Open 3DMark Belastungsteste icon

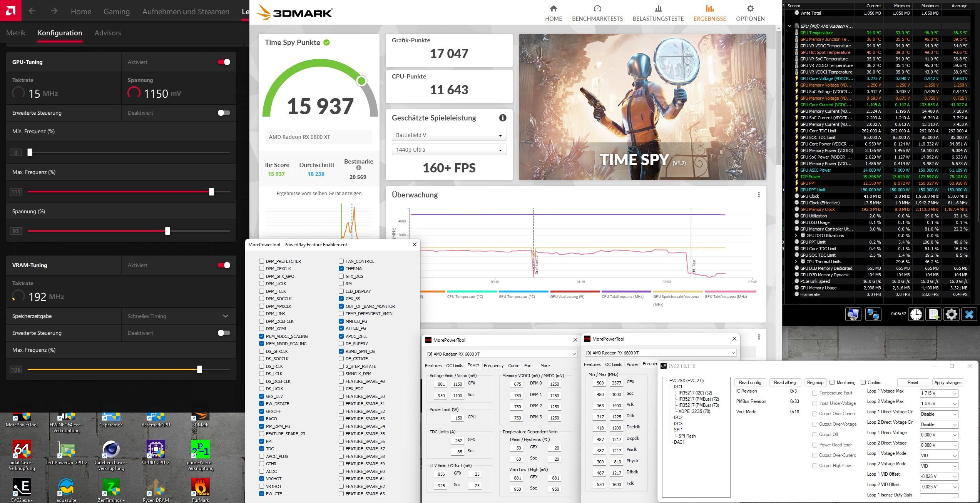(658, 8)
